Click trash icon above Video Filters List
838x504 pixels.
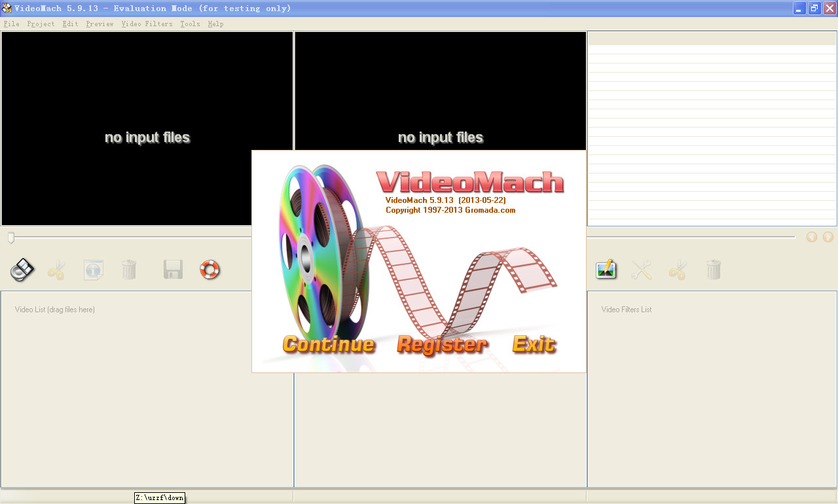coord(713,270)
